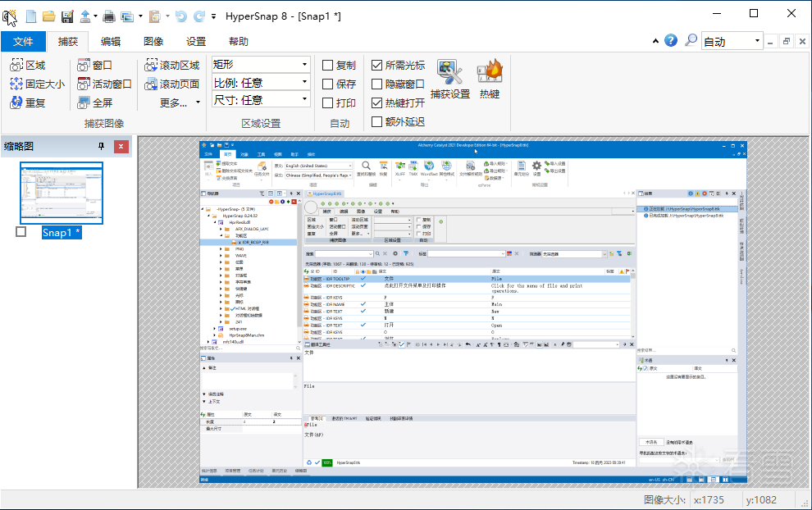Viewport: 812px width, 510px height.
Task: Switch to the 图像 tab
Action: pyautogui.click(x=153, y=42)
